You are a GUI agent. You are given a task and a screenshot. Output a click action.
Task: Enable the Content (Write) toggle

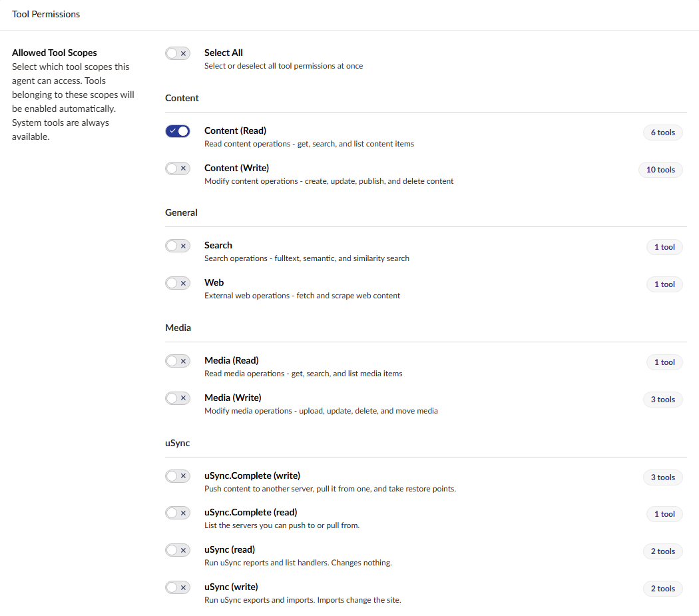(178, 168)
